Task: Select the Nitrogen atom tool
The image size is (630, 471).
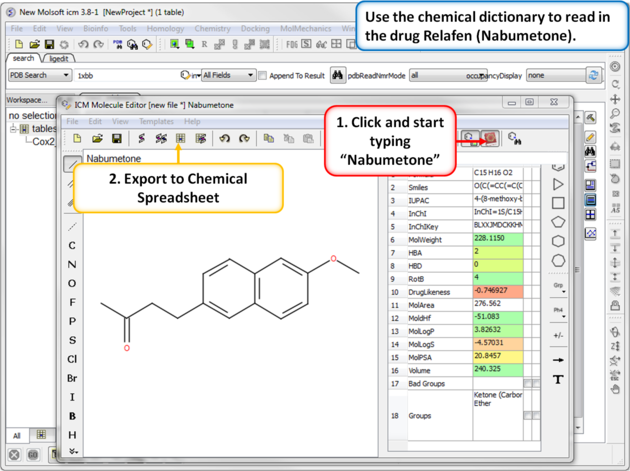Action: tap(72, 264)
